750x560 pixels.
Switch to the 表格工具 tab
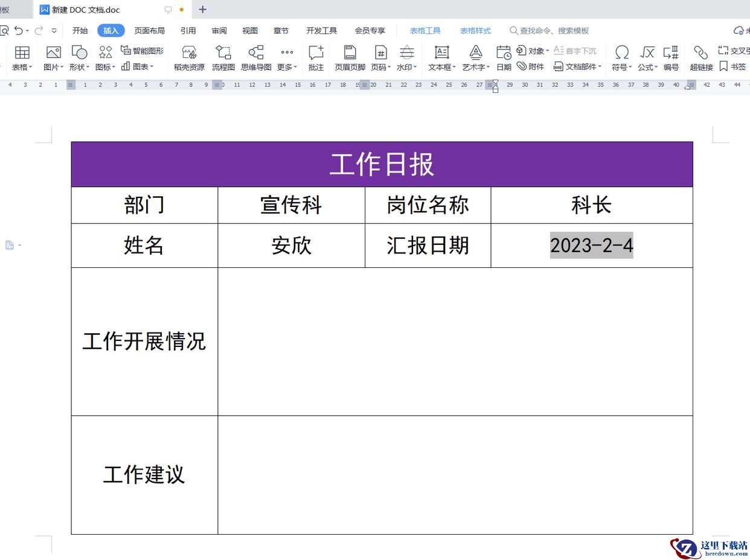tap(425, 31)
